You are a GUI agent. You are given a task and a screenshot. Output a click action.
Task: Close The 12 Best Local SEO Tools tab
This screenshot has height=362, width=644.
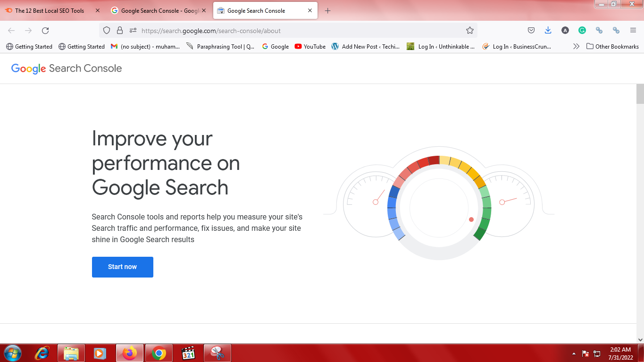point(98,10)
